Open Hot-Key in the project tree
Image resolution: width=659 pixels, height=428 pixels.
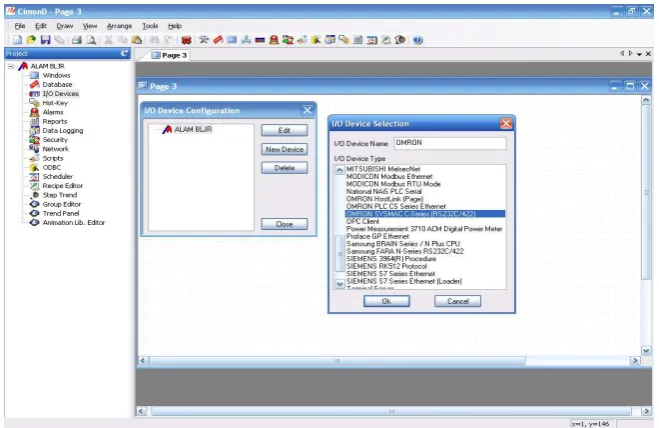coord(55,103)
